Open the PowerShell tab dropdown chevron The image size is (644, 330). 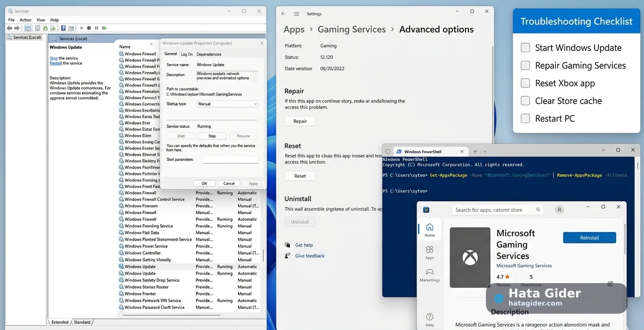[485, 151]
